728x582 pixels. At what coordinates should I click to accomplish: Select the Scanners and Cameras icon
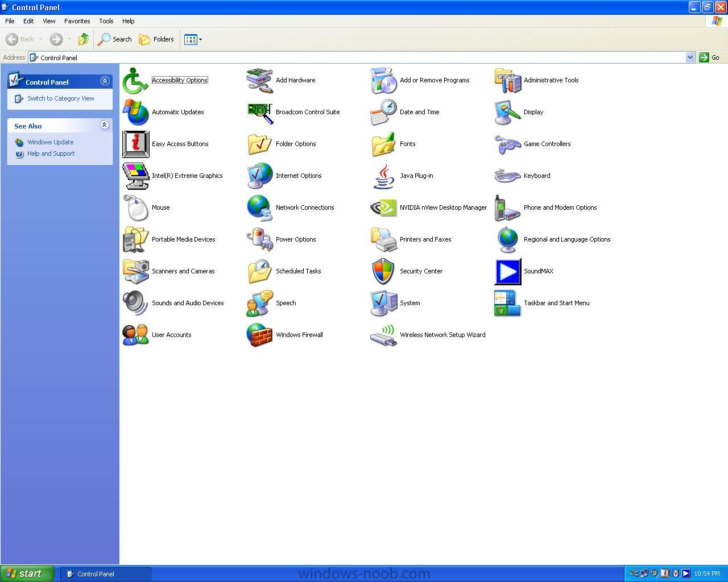pyautogui.click(x=135, y=271)
